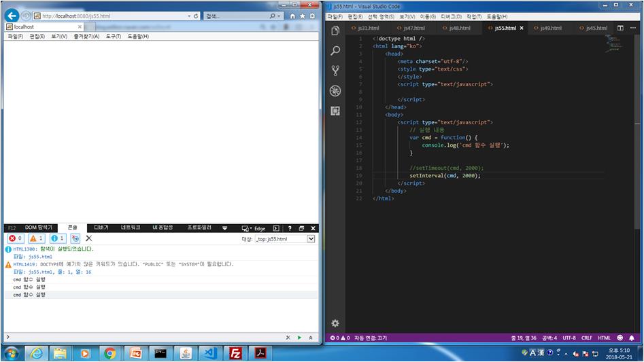Go forward in Internet Explorer
Image resolution: width=644 pixels, height=362 pixels.
(26, 16)
